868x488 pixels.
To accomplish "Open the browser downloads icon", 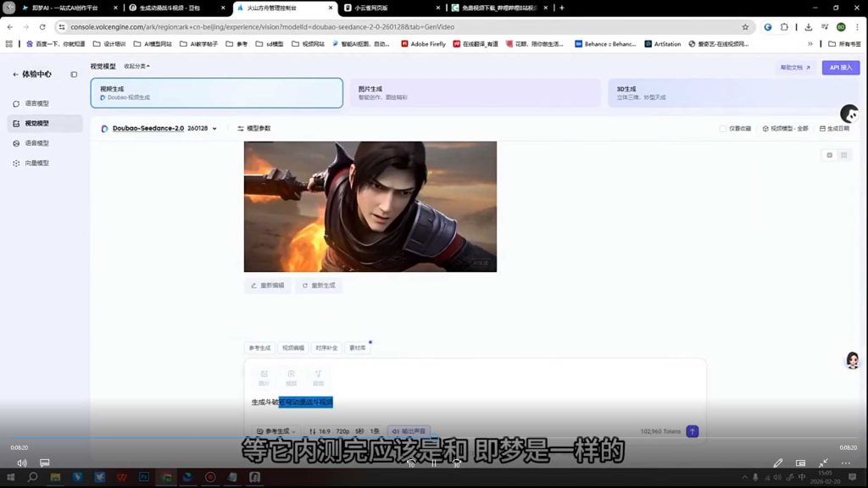I will [x=808, y=26].
